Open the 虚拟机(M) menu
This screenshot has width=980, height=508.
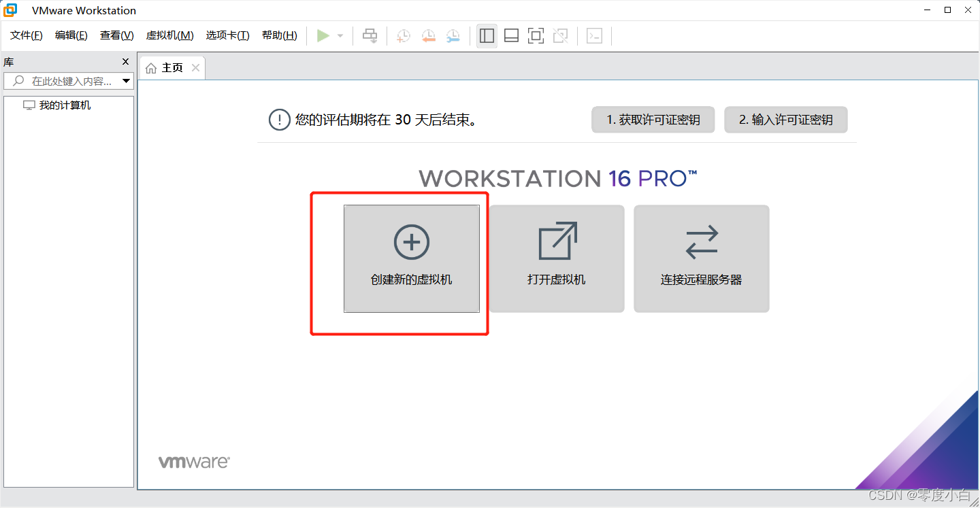[x=170, y=35]
